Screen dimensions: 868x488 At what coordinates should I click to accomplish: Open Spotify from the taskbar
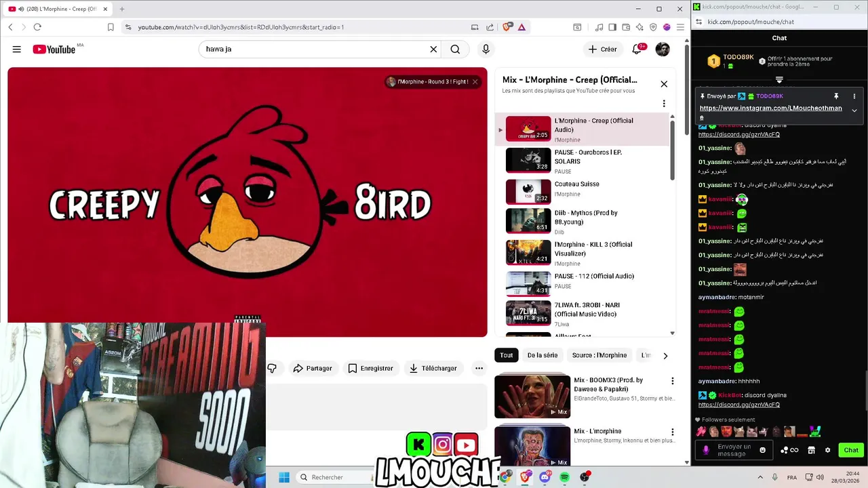coord(565,477)
